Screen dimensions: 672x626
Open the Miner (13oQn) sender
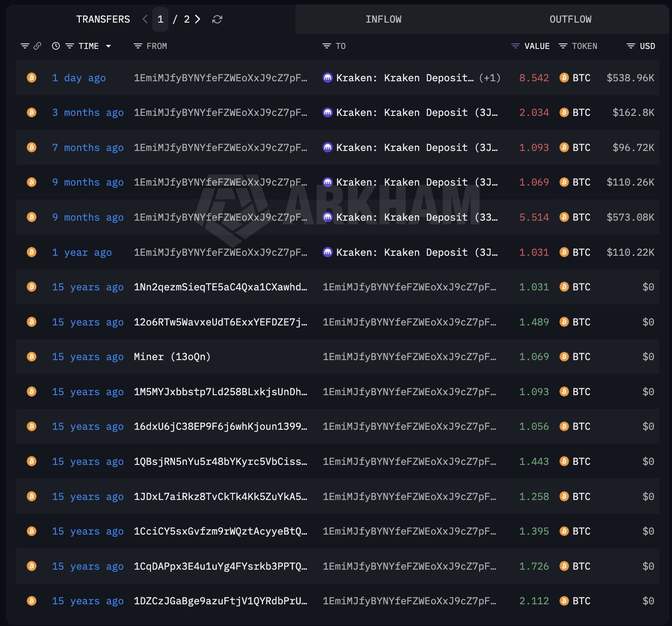click(172, 357)
